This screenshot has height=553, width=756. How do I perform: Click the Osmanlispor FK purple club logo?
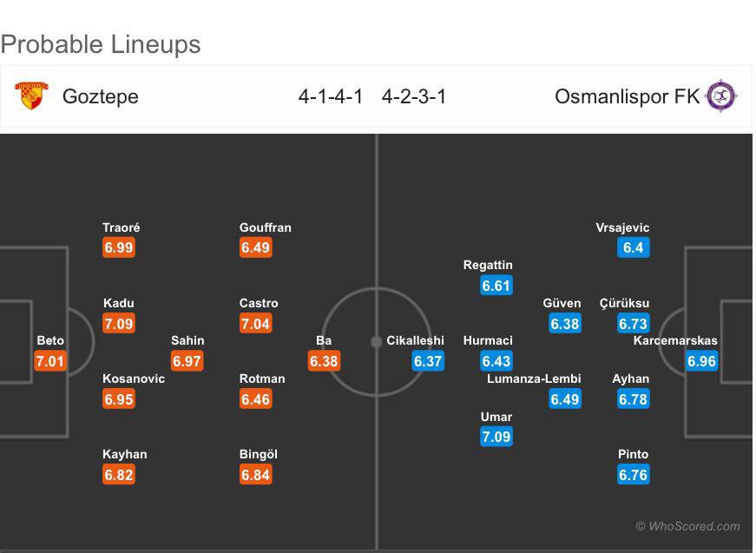pyautogui.click(x=720, y=96)
